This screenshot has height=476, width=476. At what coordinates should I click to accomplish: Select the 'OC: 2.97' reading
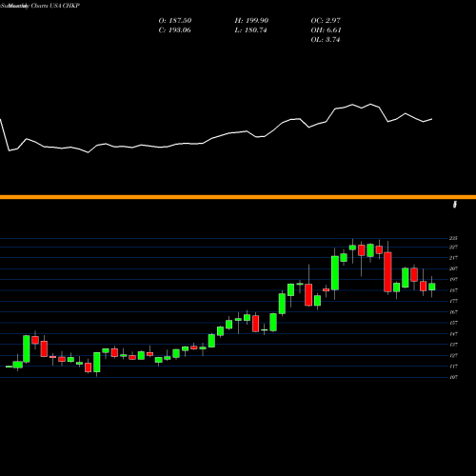[326, 21]
